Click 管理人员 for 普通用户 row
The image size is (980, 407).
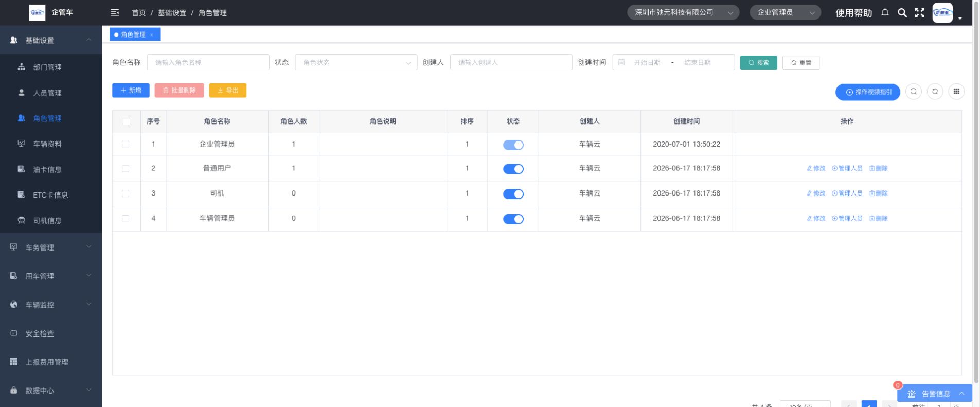(x=847, y=168)
